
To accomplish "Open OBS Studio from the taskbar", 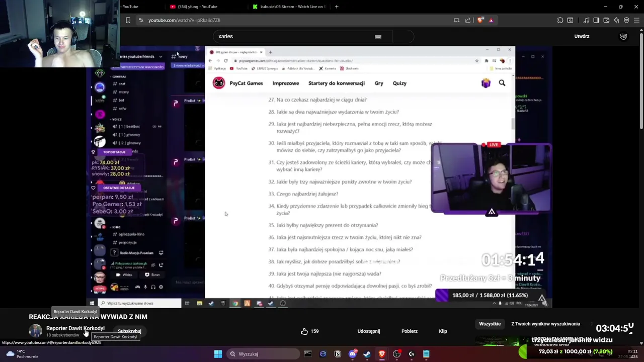I will 396,354.
